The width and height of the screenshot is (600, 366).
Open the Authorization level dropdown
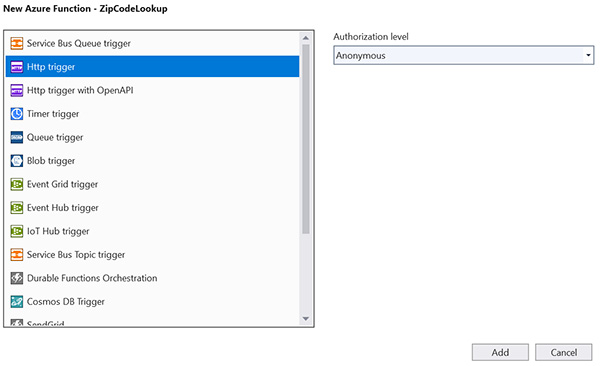[x=463, y=55]
